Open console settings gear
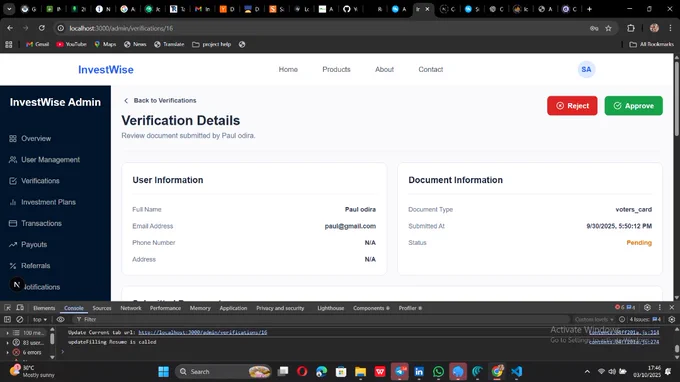Viewport: 680px width, 382px height. point(672,320)
